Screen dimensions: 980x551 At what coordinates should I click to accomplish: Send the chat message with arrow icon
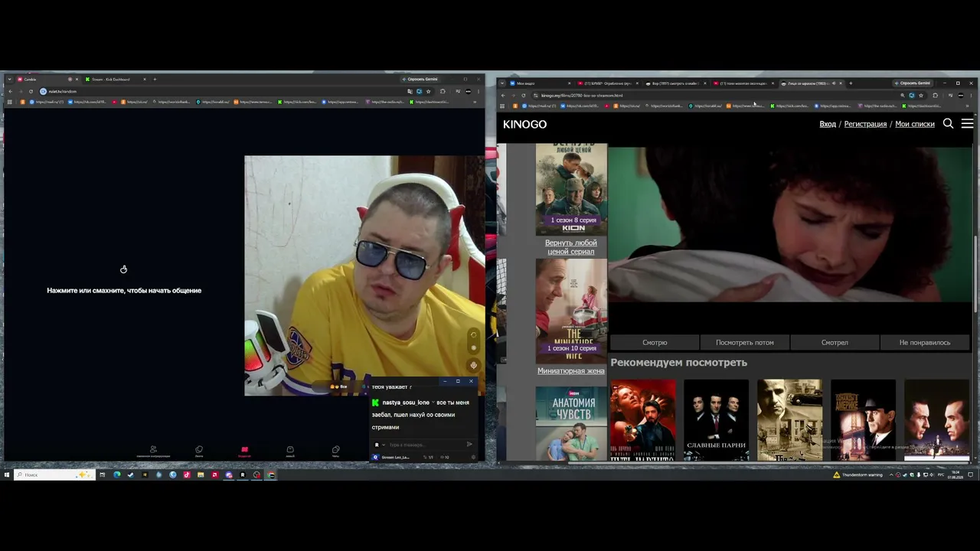coord(469,444)
